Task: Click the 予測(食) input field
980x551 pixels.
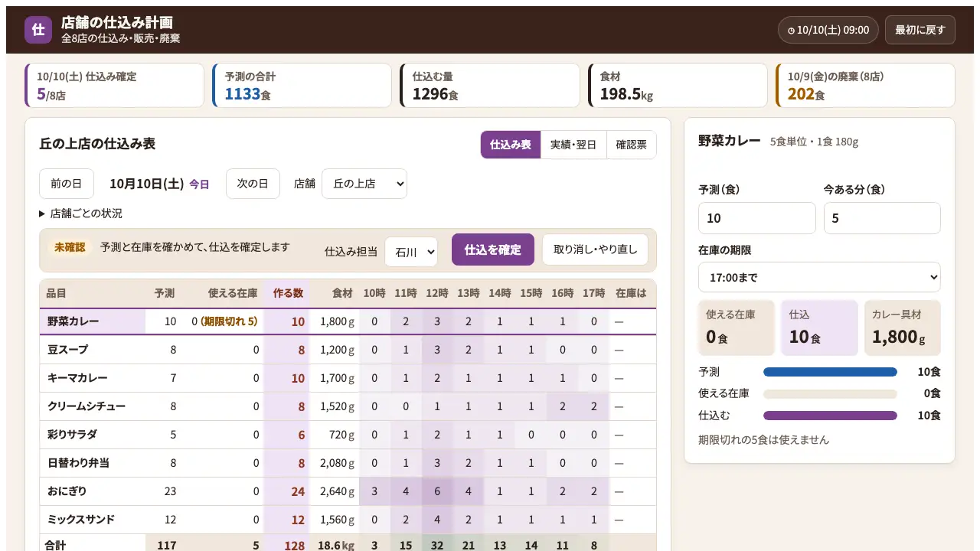Action: [757, 218]
